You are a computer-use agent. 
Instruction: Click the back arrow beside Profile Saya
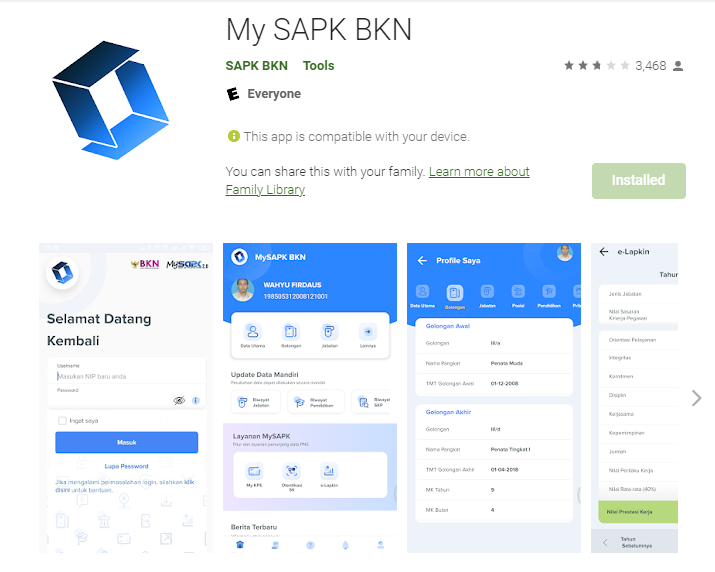tap(422, 260)
